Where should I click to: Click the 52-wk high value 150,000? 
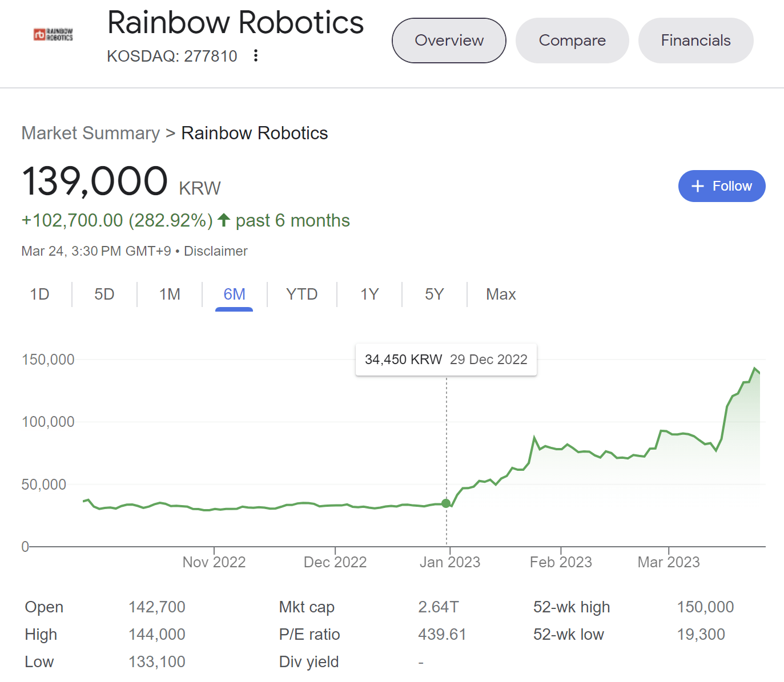[705, 607]
